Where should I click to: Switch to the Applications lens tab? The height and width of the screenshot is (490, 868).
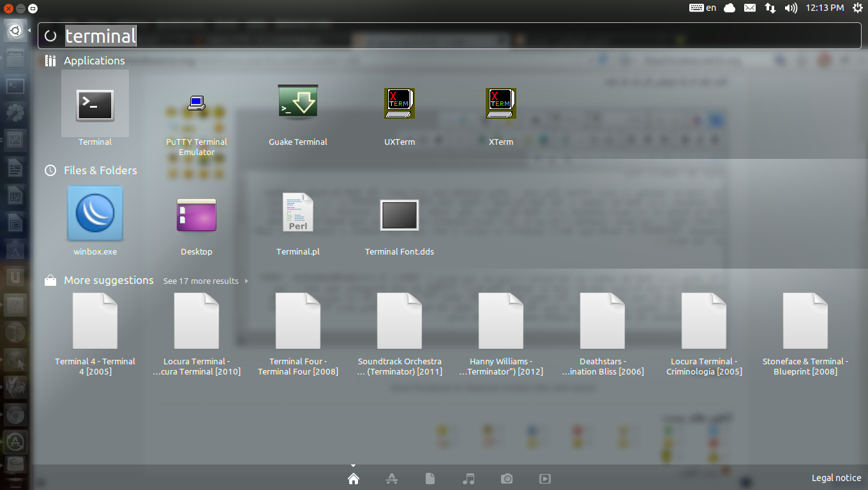[x=392, y=479]
